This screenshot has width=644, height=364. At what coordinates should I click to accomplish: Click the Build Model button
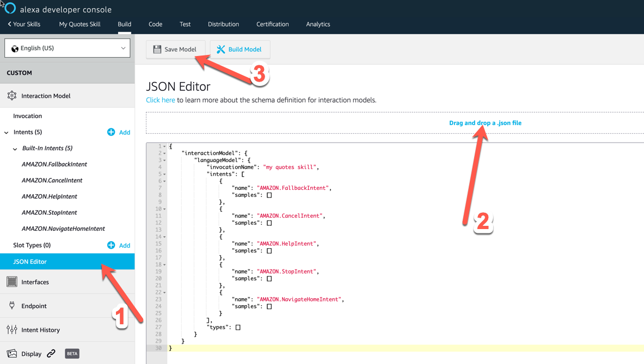(240, 50)
